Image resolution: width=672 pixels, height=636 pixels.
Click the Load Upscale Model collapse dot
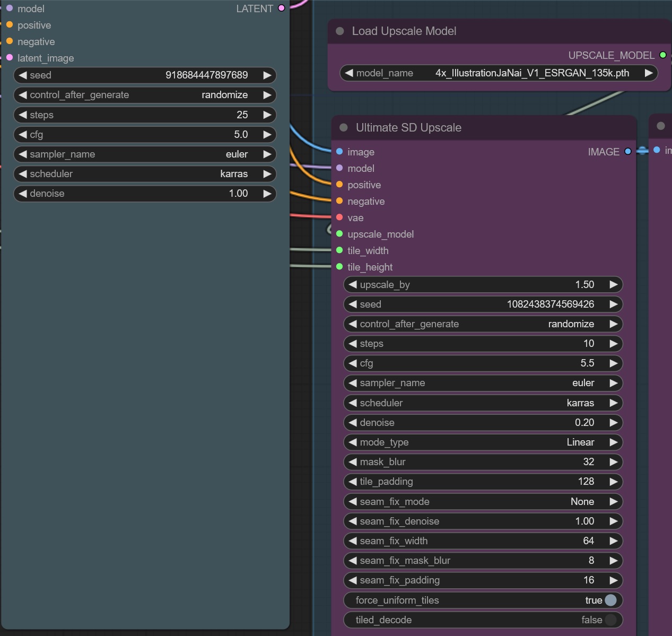341,31
